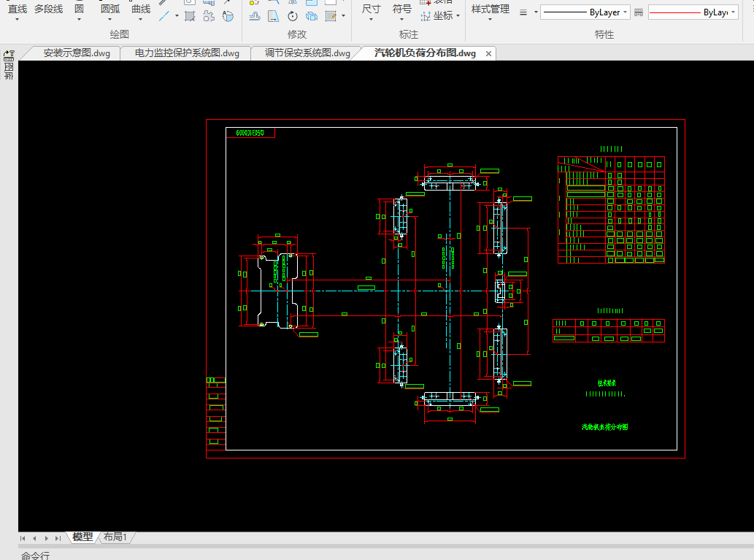This screenshot has height=560, width=754.
Task: Click the 绘图 panel title
Action: pyautogui.click(x=119, y=34)
